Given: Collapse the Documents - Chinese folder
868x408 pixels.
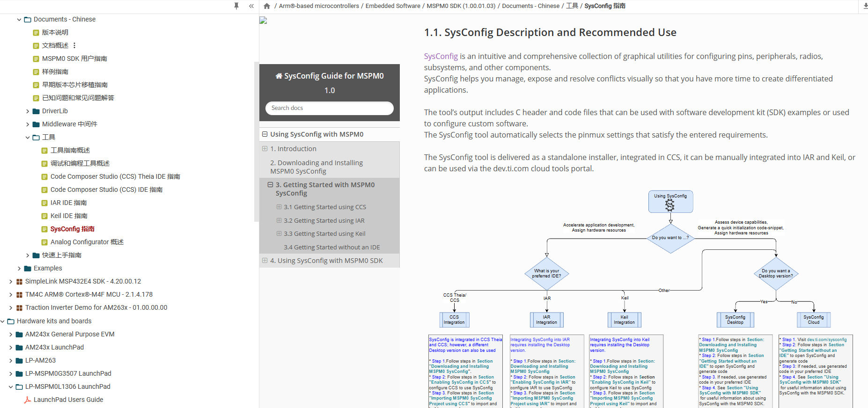Looking at the screenshot, I should click(x=19, y=20).
